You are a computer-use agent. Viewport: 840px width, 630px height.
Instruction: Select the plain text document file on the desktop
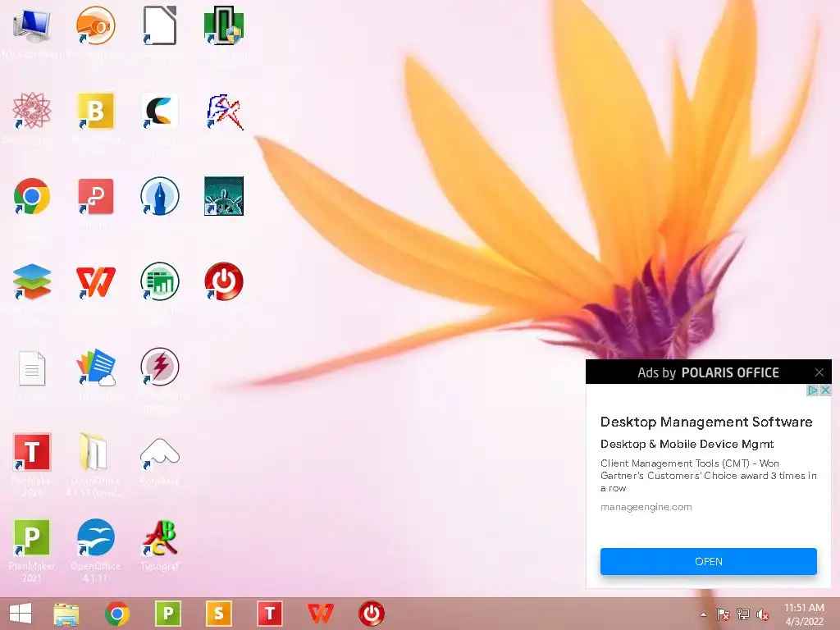32,368
